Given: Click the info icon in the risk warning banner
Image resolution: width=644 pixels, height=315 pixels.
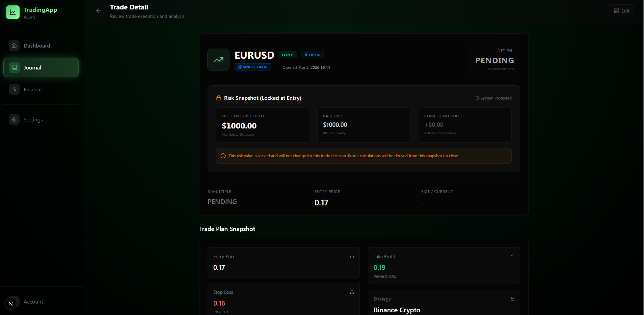Looking at the screenshot, I should tap(223, 156).
